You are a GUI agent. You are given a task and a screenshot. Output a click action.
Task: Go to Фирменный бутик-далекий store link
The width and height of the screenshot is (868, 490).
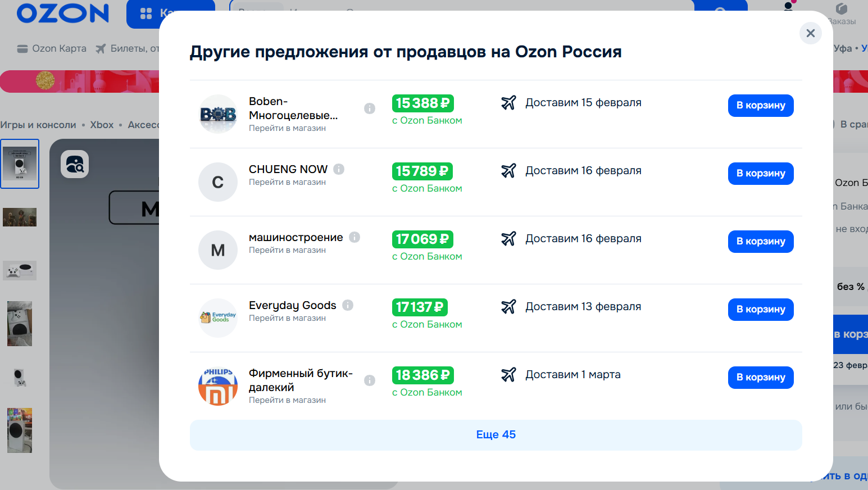[287, 400]
